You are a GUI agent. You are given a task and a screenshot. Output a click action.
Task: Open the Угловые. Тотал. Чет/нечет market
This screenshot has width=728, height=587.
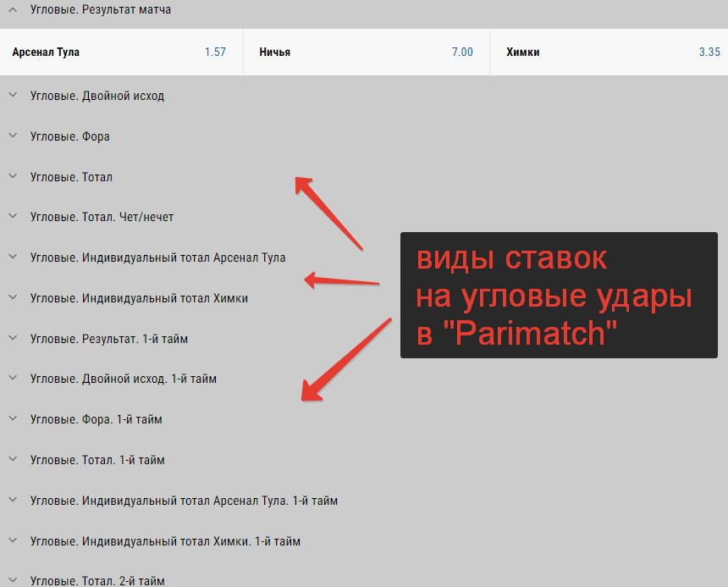pos(102,217)
